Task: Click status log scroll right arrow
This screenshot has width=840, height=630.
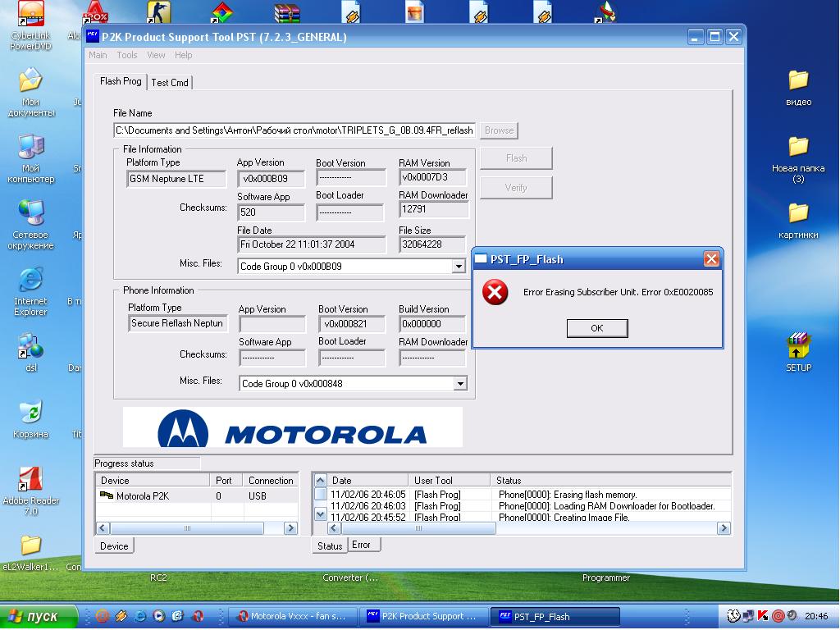Action: 724,528
